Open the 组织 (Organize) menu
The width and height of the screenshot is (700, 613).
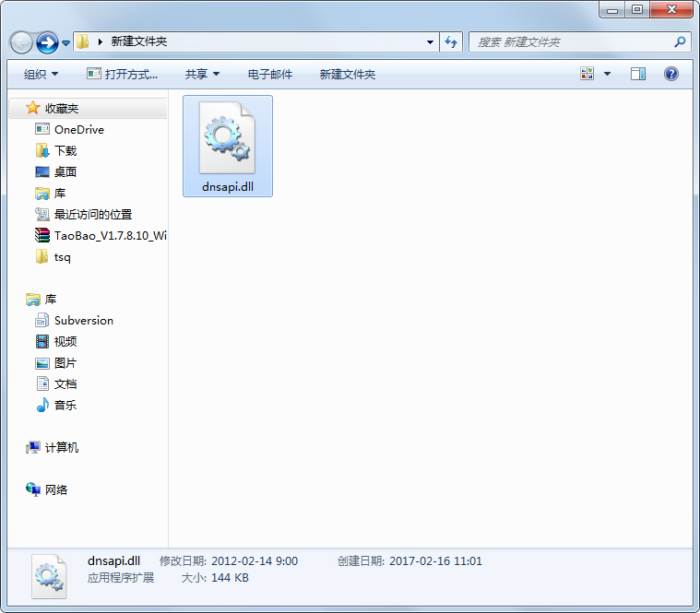[41, 74]
